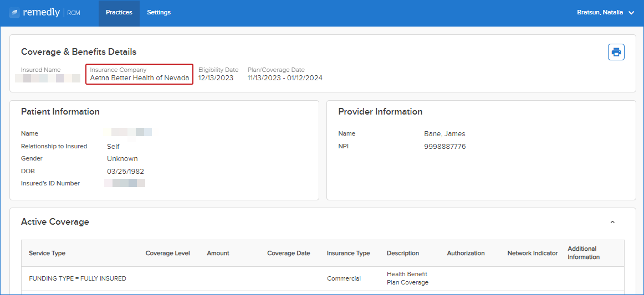Click the DOB value 03/25/1982
The image size is (644, 295).
pos(125,171)
